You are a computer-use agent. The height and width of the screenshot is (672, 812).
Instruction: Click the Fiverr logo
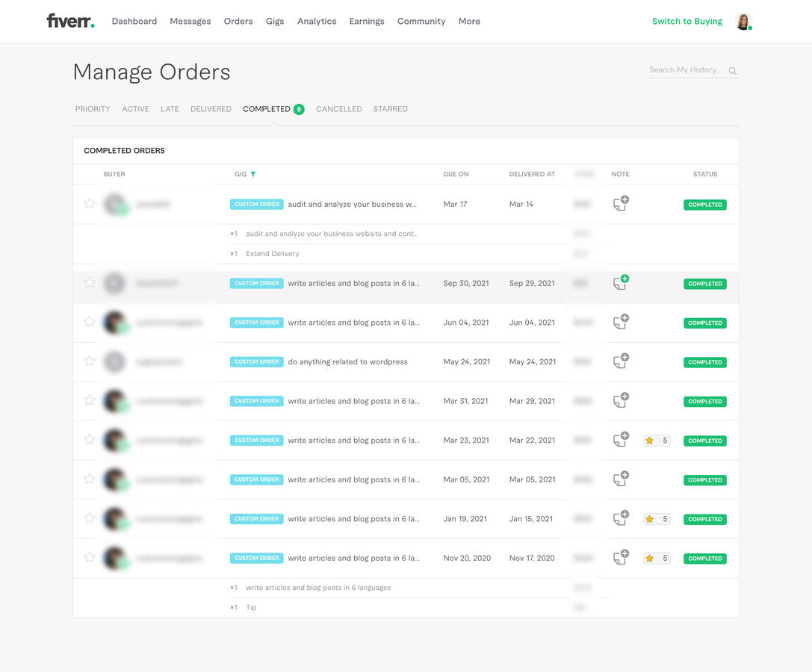[70, 21]
